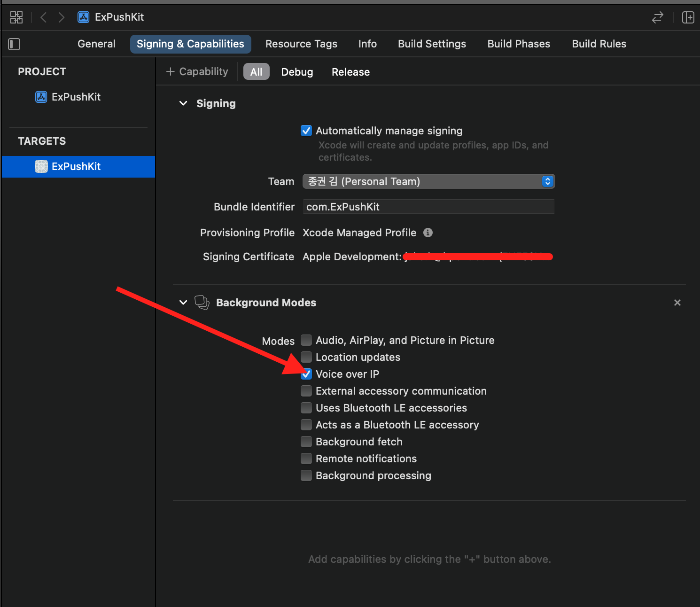Add an editor on the right
The width and height of the screenshot is (700, 607).
[x=688, y=17]
